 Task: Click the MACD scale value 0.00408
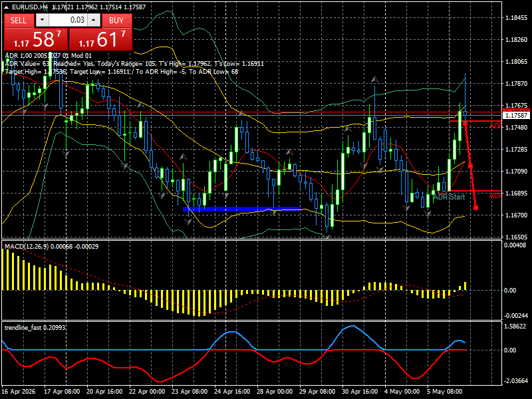pos(515,245)
